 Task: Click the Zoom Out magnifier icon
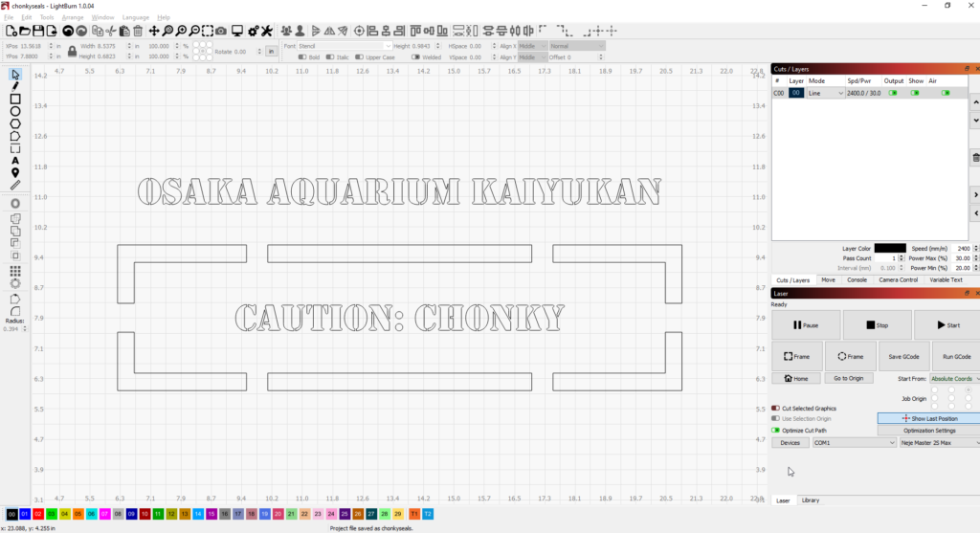[x=194, y=31]
